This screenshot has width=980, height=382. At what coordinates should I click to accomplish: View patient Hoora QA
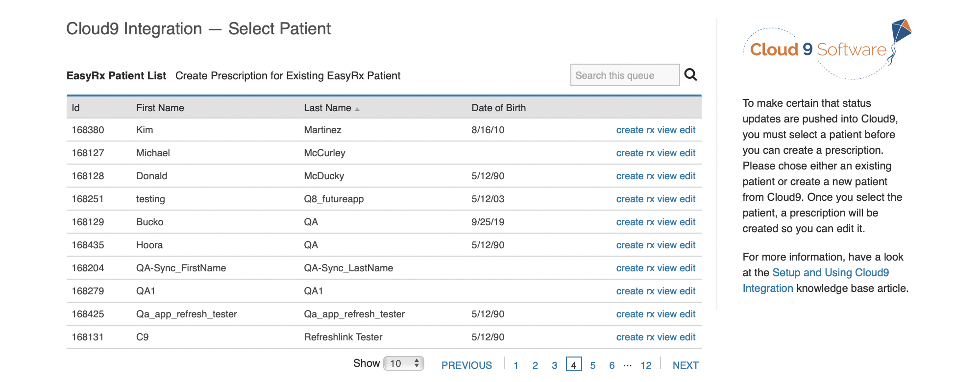pos(667,245)
